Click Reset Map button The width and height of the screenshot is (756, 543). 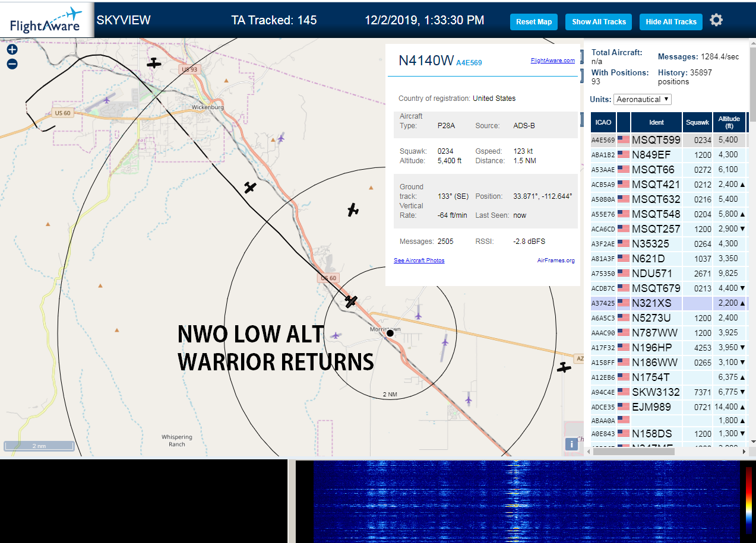534,22
